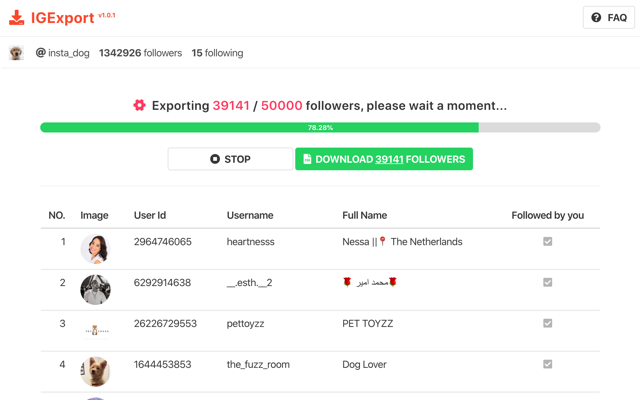
Task: Toggle Followed by you for heartnesss
Action: point(547,242)
